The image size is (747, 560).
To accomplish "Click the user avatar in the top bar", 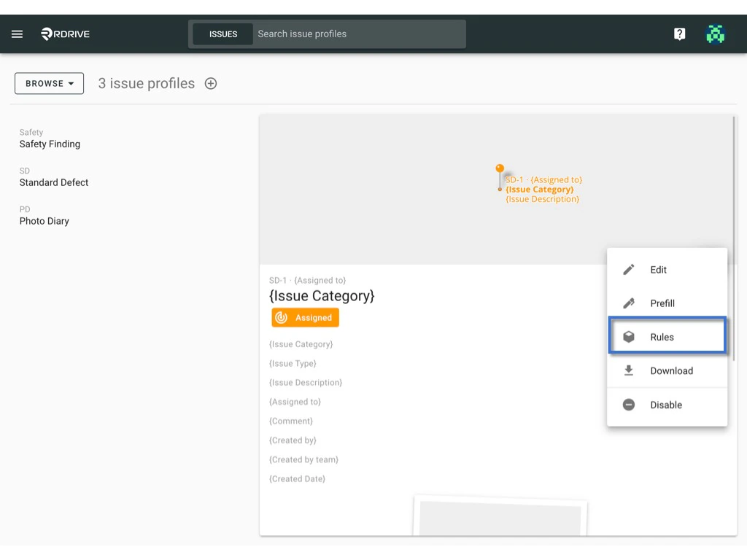I will 715,34.
